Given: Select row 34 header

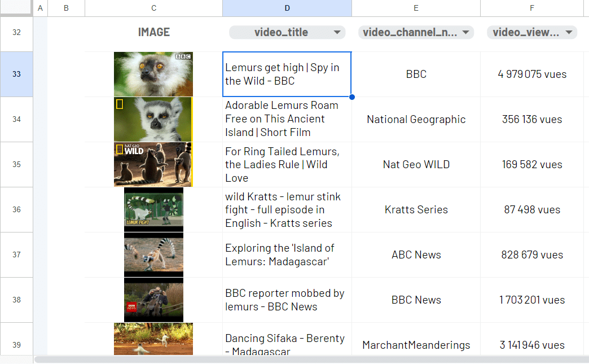Looking at the screenshot, I should [16, 119].
